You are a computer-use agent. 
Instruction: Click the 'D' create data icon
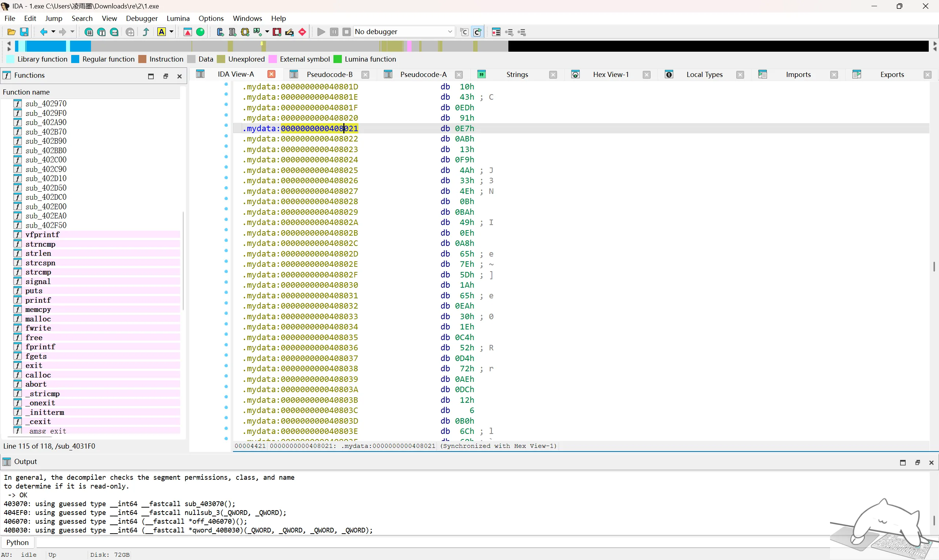pos(233,32)
